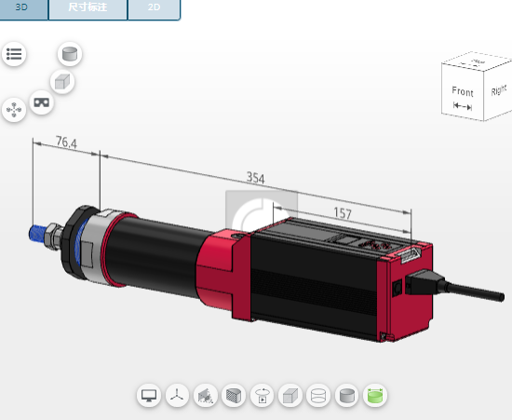Click the 354 dimension label

(256, 178)
